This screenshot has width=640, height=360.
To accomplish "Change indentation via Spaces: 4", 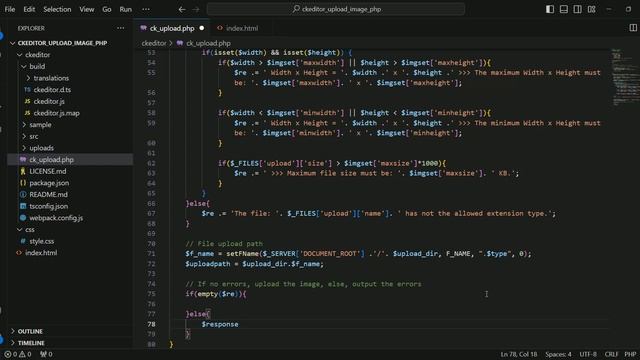I will pos(558,354).
